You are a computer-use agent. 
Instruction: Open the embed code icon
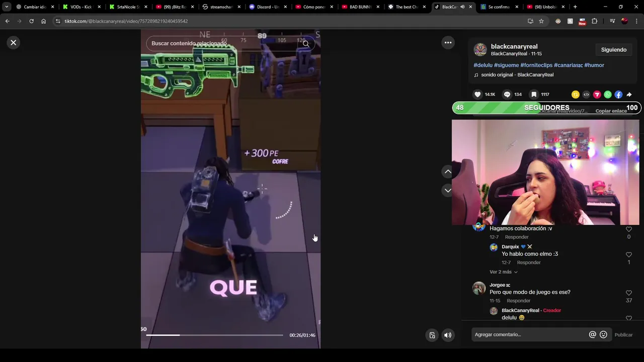(586, 95)
